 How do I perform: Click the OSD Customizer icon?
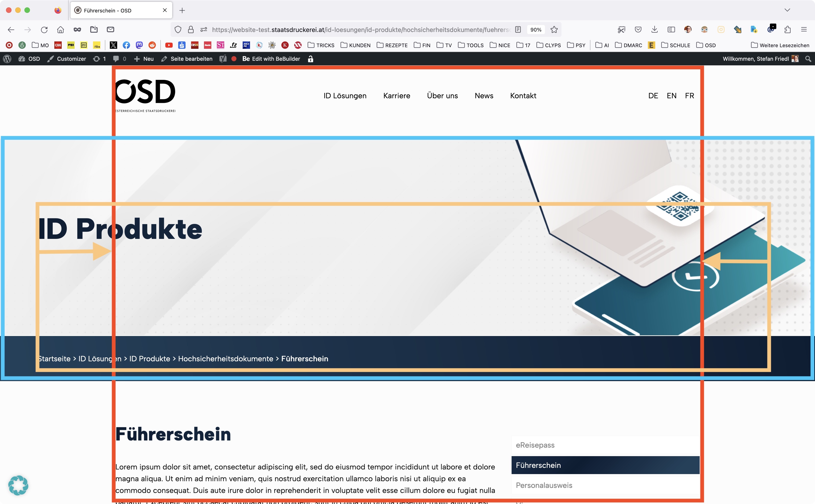point(52,58)
